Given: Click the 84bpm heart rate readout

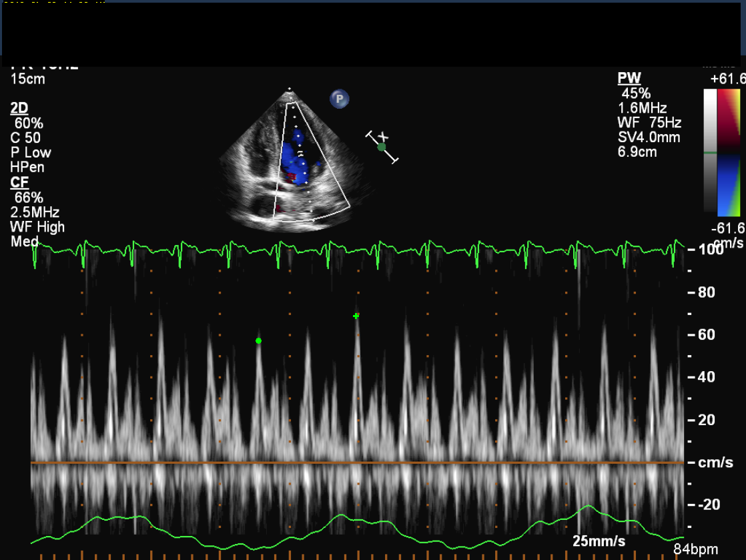Looking at the screenshot, I should click(x=696, y=549).
